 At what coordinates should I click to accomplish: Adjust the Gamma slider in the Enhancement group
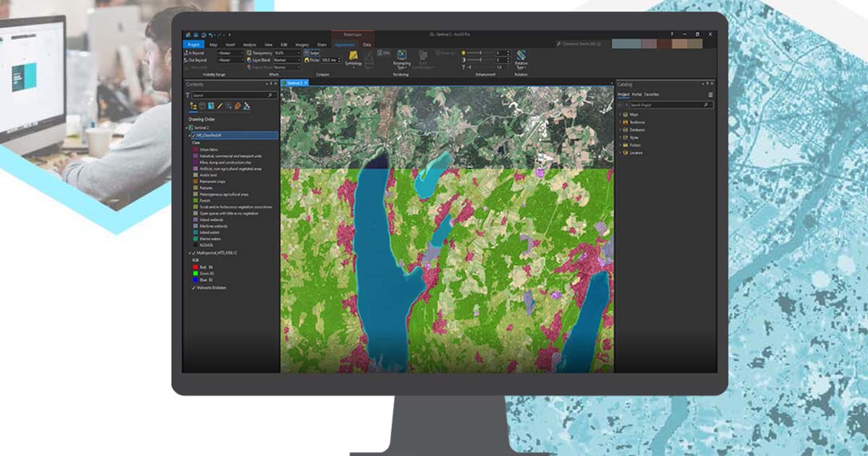[x=482, y=66]
